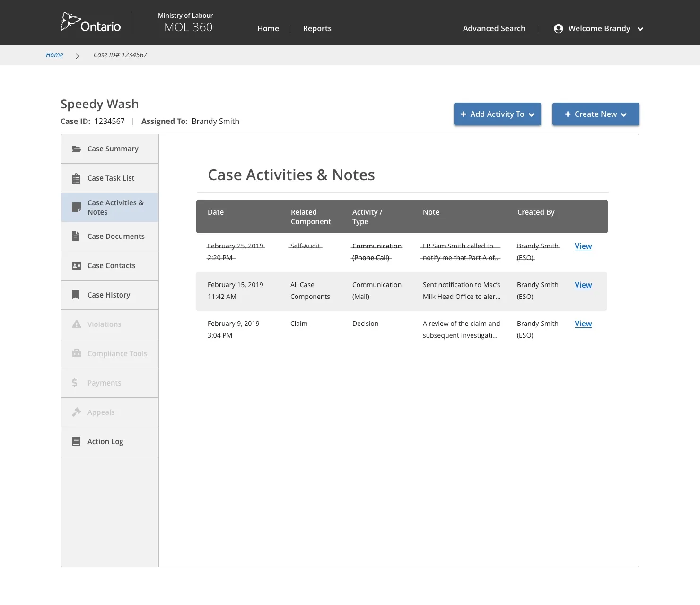The width and height of the screenshot is (700, 605).
Task: Click the 'Claim' related component cell
Action: (299, 324)
